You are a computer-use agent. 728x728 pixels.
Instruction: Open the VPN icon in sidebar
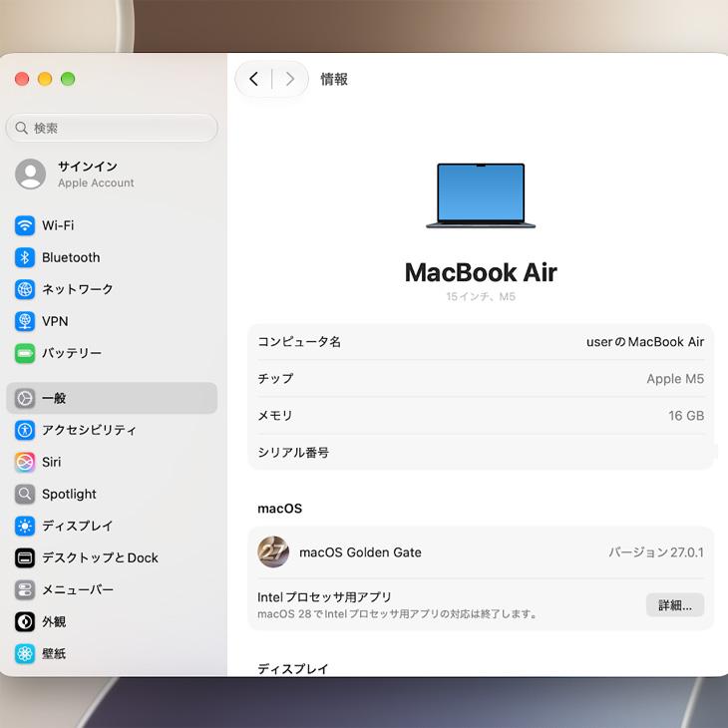click(25, 321)
